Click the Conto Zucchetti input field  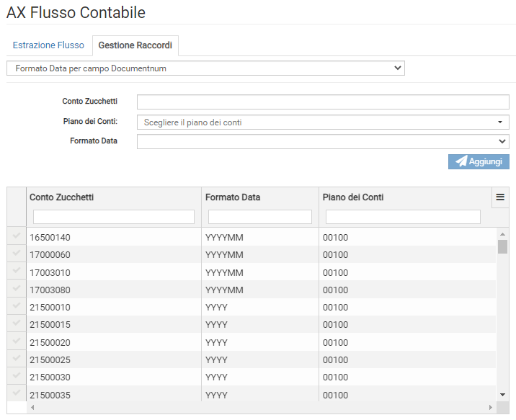tap(323, 102)
